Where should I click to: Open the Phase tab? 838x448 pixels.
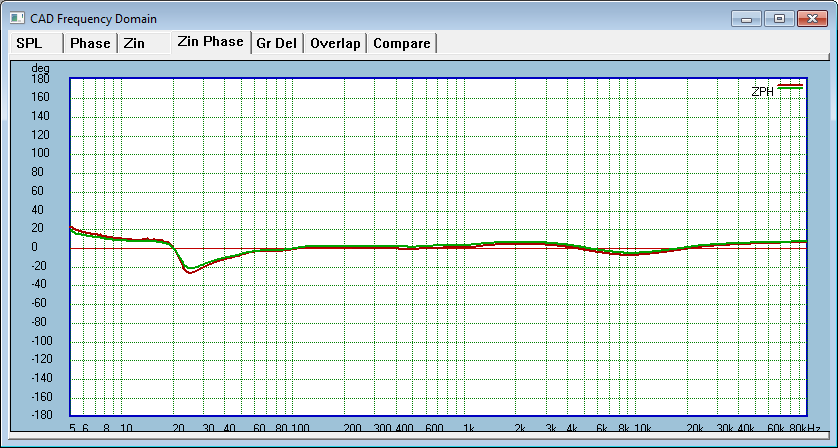[x=90, y=43]
